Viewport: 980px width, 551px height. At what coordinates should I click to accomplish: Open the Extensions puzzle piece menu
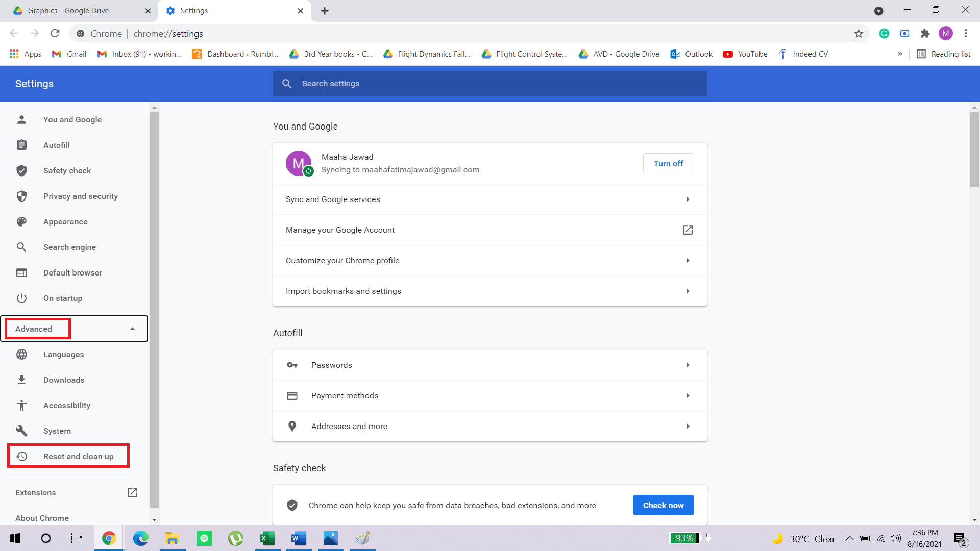[925, 34]
